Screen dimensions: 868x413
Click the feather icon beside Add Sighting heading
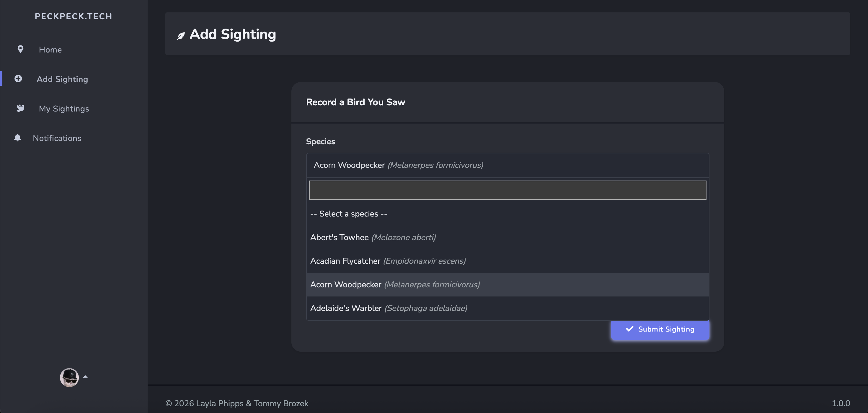coord(181,36)
